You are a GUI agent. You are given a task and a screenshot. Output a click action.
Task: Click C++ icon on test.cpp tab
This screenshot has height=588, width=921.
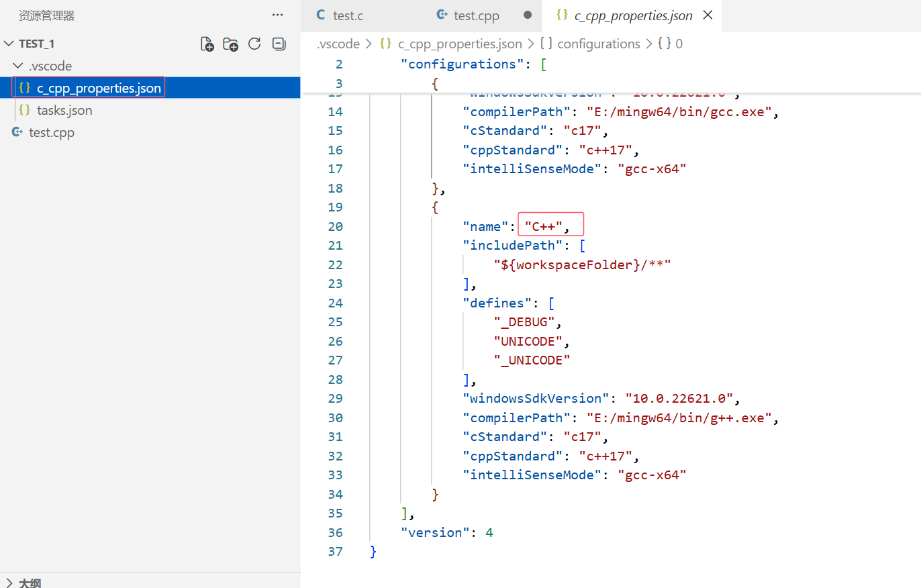click(x=442, y=15)
